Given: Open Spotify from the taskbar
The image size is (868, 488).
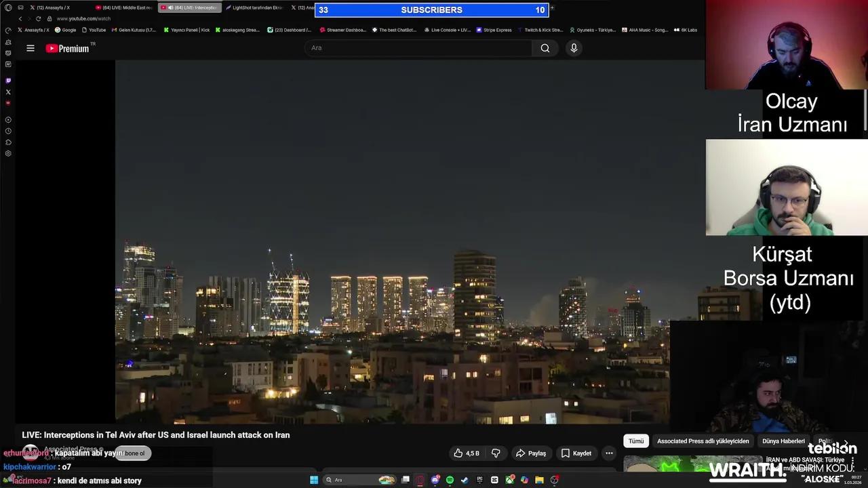Looking at the screenshot, I should 450,480.
